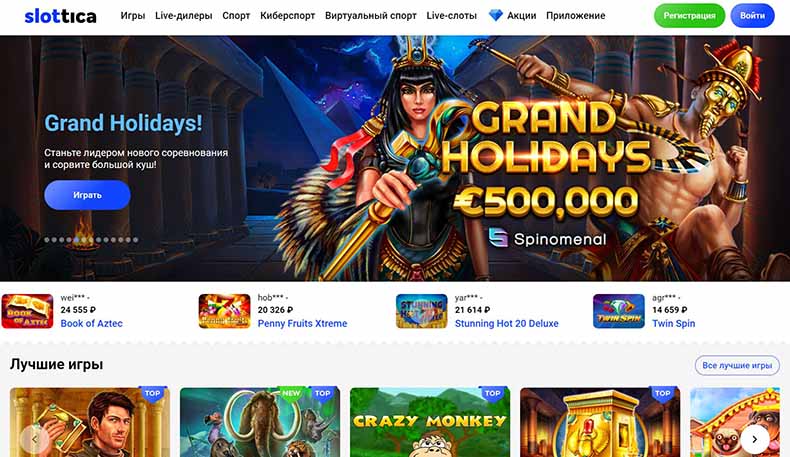This screenshot has height=457, width=790.
Task: Click the Войти login button
Action: [752, 16]
